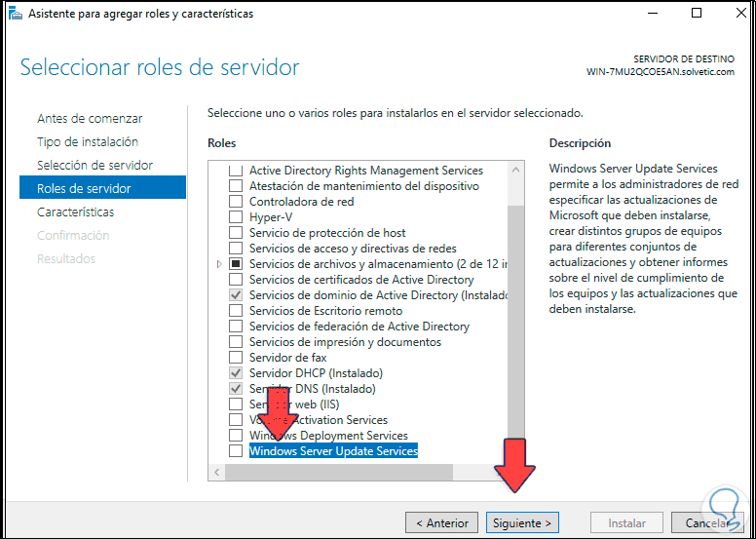Go to Características step
The image size is (756, 539).
click(76, 212)
